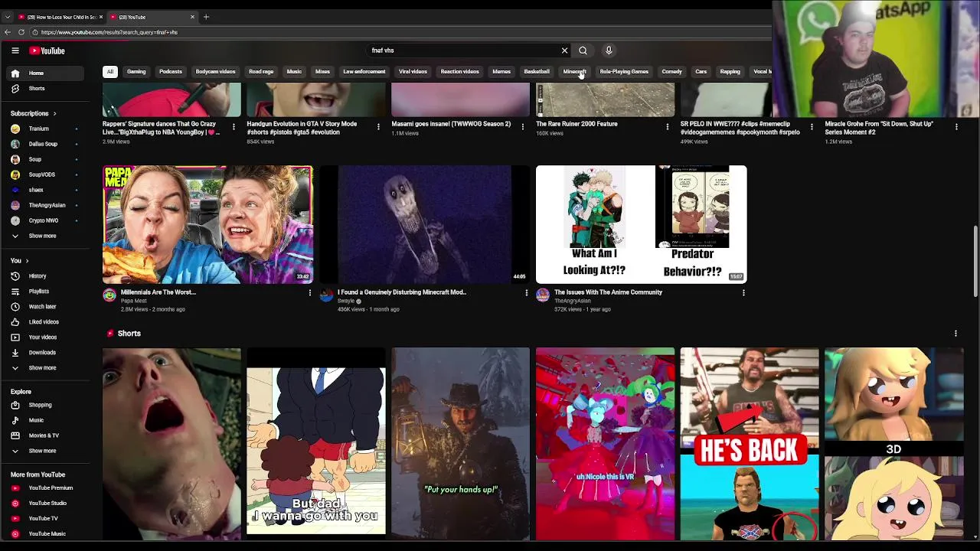The width and height of the screenshot is (980, 551).
Task: Clear the search box with the X
Action: tap(564, 51)
